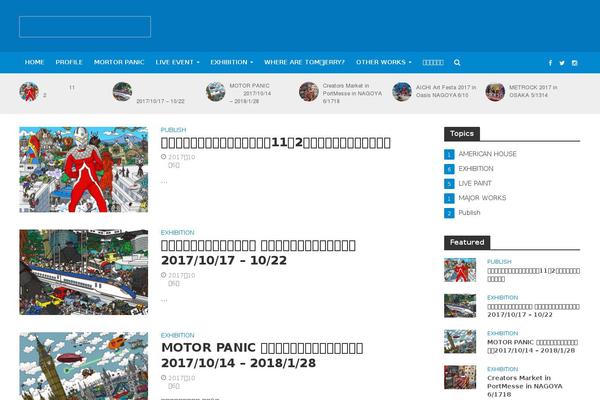Image resolution: width=600 pixels, height=400 pixels.
Task: Expand the EXHIBITION dropdown in the navigation bar
Action: (x=232, y=62)
